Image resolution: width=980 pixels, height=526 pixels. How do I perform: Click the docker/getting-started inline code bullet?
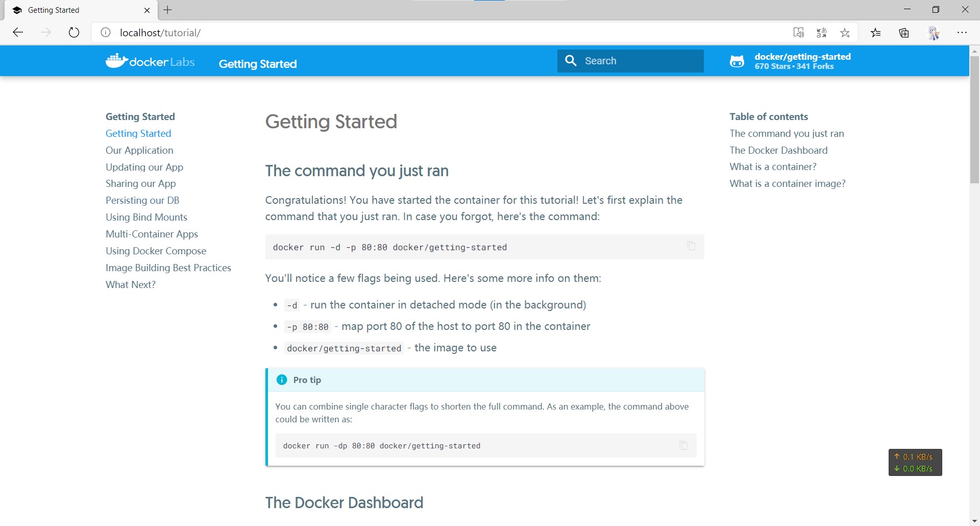(x=344, y=348)
